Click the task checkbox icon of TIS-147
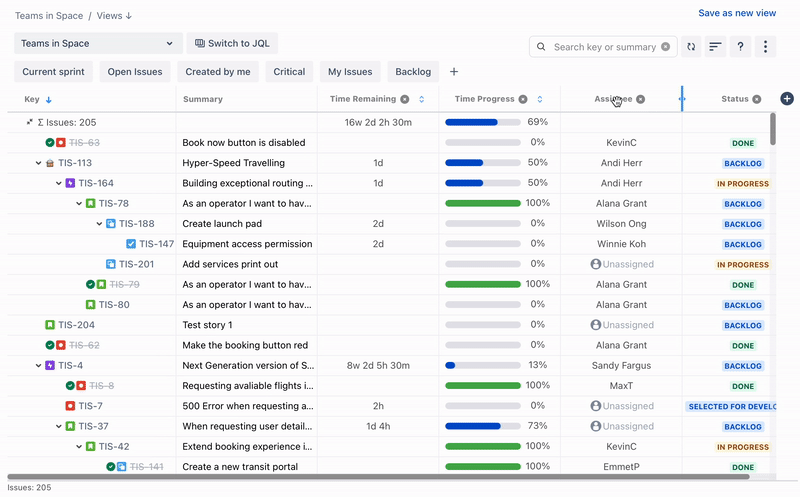 131,244
